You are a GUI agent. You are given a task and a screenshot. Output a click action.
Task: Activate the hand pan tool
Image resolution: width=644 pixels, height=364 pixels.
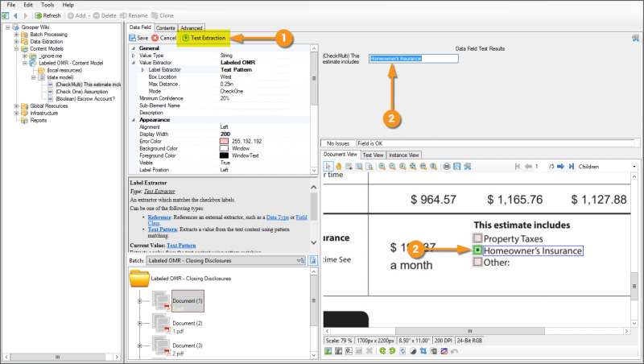click(338, 167)
